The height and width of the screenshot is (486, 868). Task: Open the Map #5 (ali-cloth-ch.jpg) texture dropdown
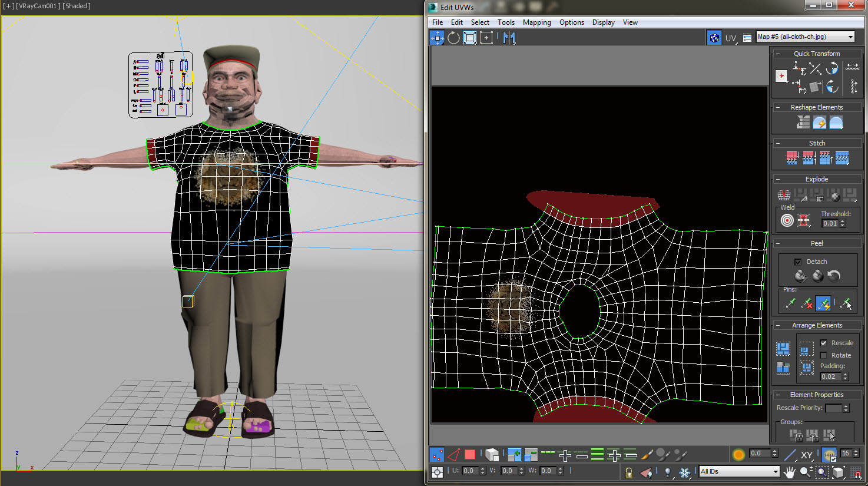[850, 36]
